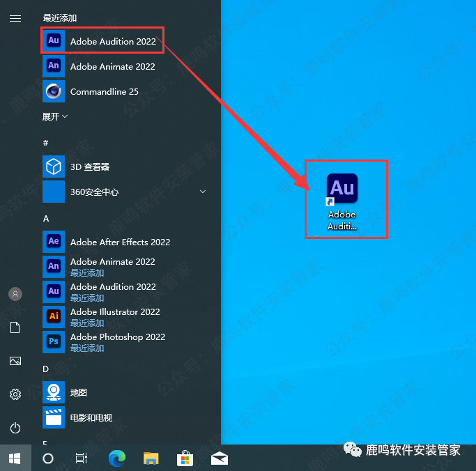Open Settings gear in Start sidebar

[15, 394]
